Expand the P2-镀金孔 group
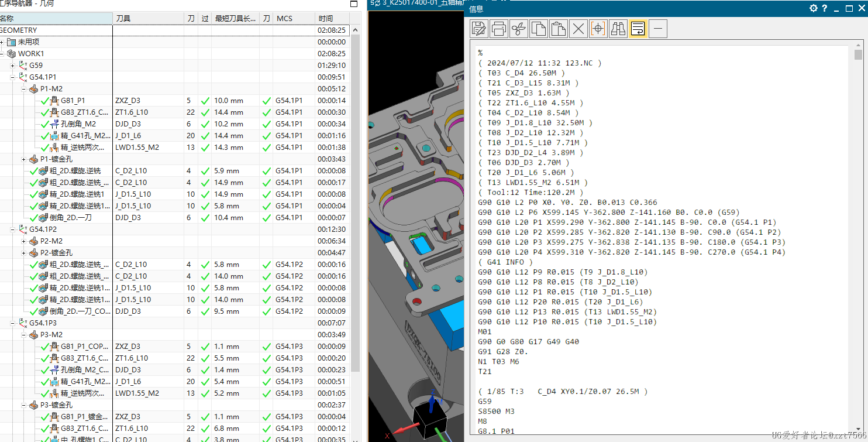The height and width of the screenshot is (442, 868). tap(24, 253)
